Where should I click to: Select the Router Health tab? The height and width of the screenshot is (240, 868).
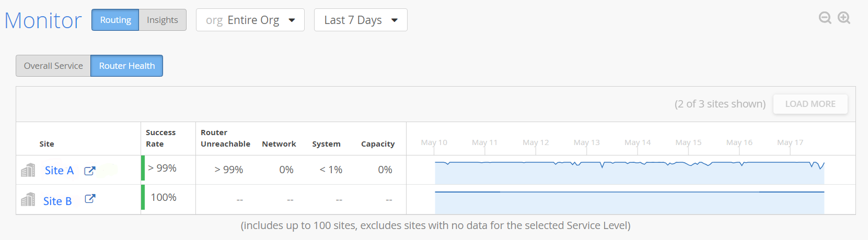[127, 66]
